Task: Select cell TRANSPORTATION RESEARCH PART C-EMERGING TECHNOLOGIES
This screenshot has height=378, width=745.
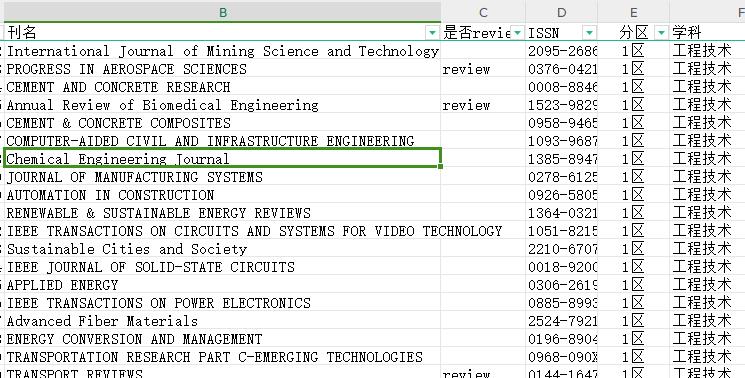Action: click(x=222, y=357)
